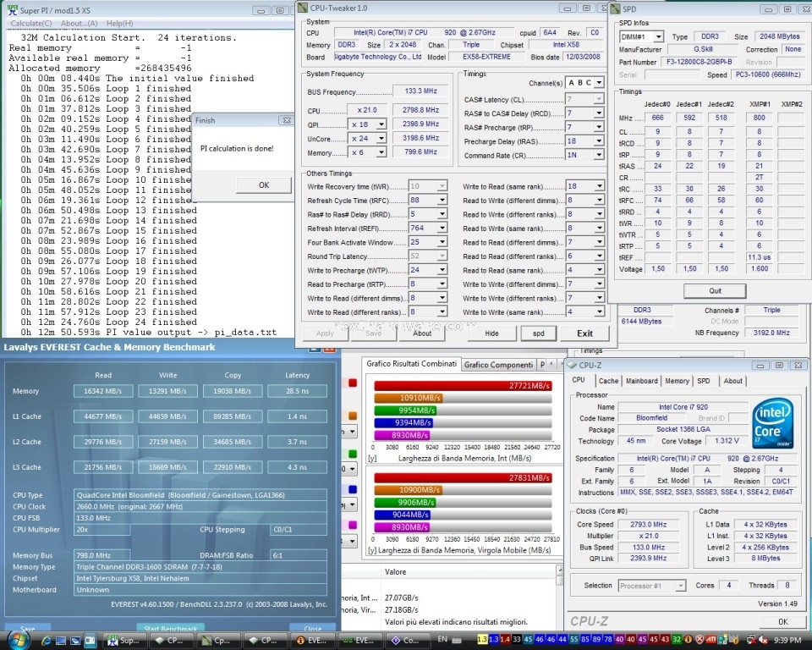Click the SPD window title bar icon
This screenshot has height=650, width=812.
[x=615, y=8]
